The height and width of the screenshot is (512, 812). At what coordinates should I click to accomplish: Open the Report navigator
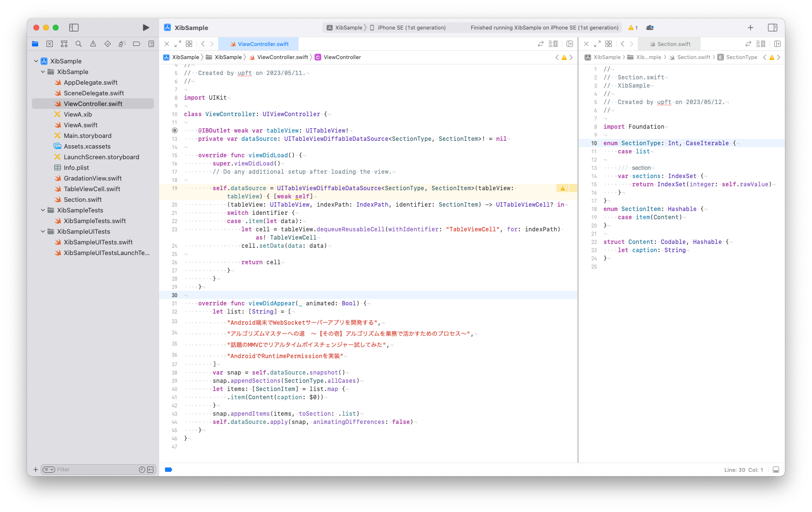pos(151,44)
